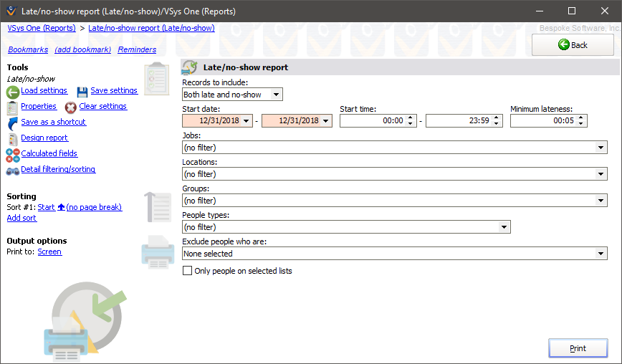622x364 pixels.
Task: Decrease the 23:59 end time spinner
Action: click(497, 123)
